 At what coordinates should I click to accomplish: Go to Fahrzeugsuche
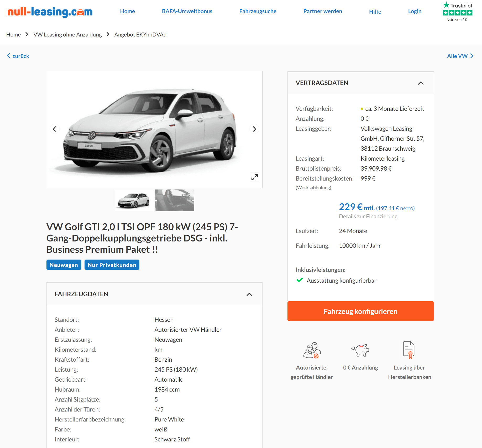click(x=258, y=11)
